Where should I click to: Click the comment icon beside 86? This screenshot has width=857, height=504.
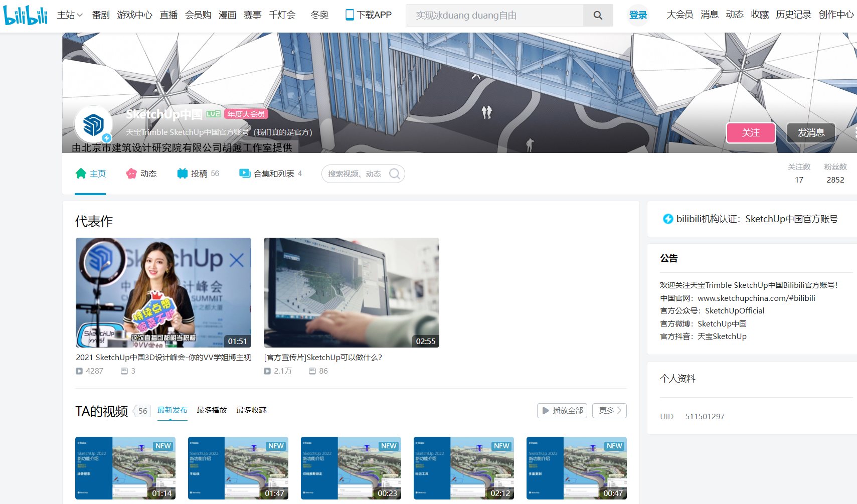[312, 371]
